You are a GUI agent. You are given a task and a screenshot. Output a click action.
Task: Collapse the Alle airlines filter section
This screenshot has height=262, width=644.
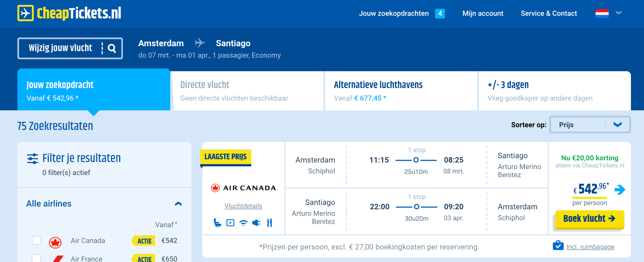[178, 203]
